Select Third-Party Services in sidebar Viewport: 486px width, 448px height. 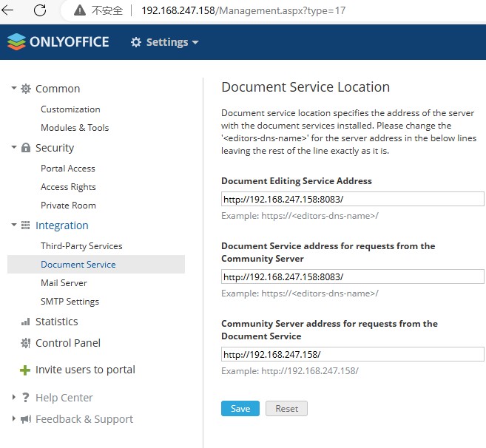click(81, 246)
